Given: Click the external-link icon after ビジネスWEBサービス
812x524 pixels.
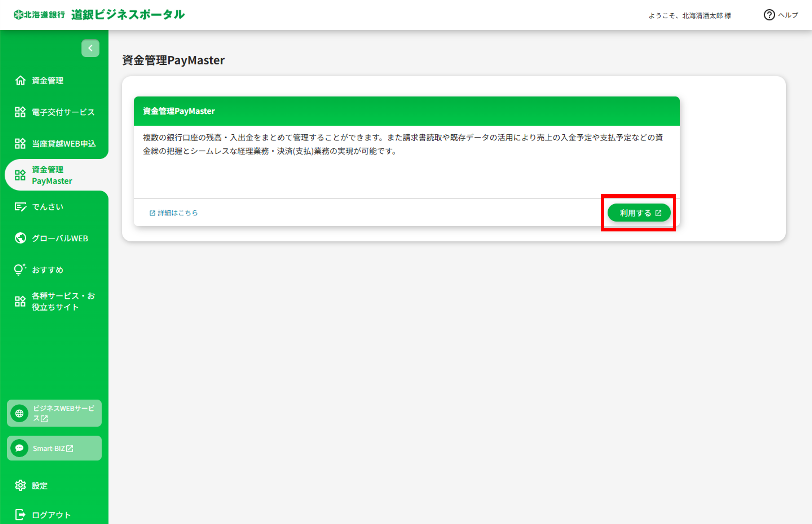Looking at the screenshot, I should pos(44,419).
